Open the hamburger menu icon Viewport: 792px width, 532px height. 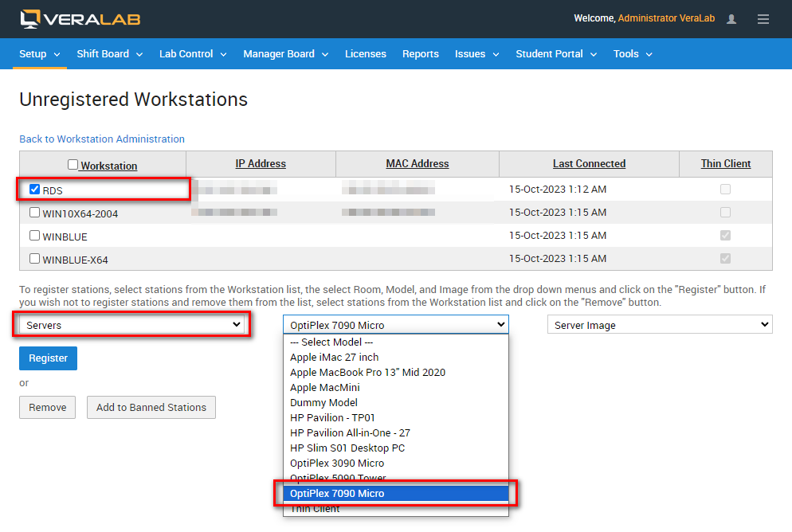(763, 19)
